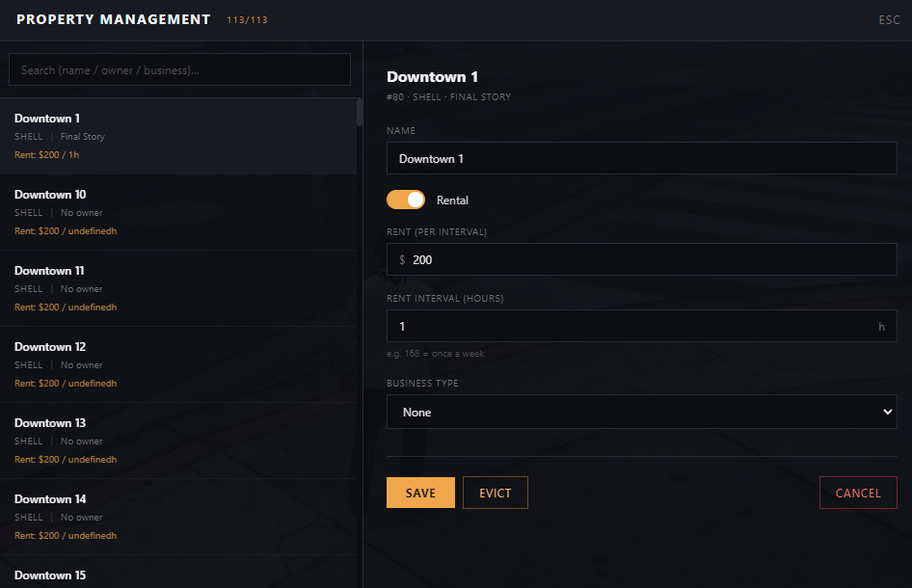The height and width of the screenshot is (588, 912).
Task: Select Downtown 10 in the property list
Action: coord(178,212)
